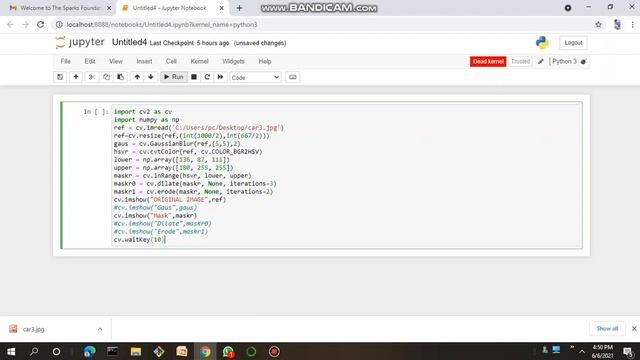Save notebook with the floppy disk icon

click(x=60, y=77)
